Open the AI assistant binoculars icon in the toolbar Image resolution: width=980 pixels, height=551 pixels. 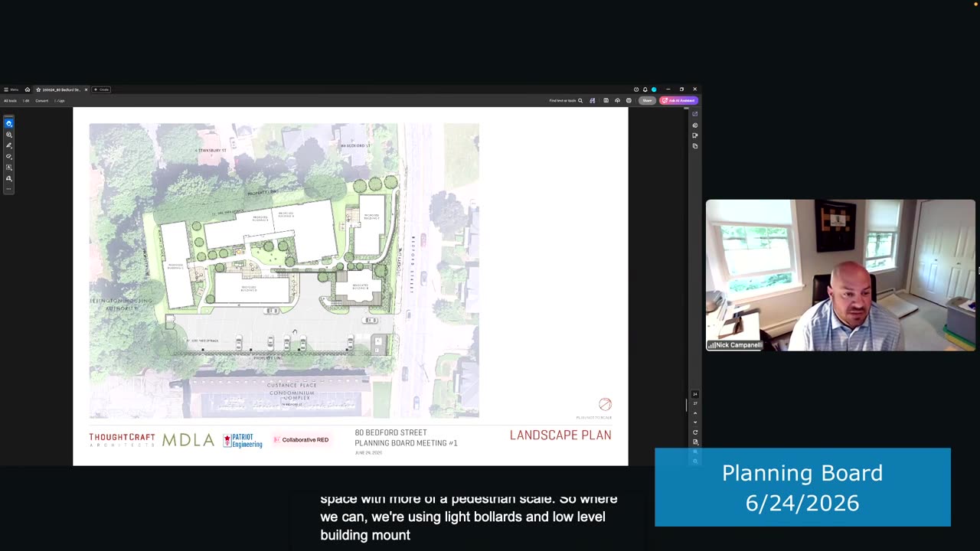point(592,100)
